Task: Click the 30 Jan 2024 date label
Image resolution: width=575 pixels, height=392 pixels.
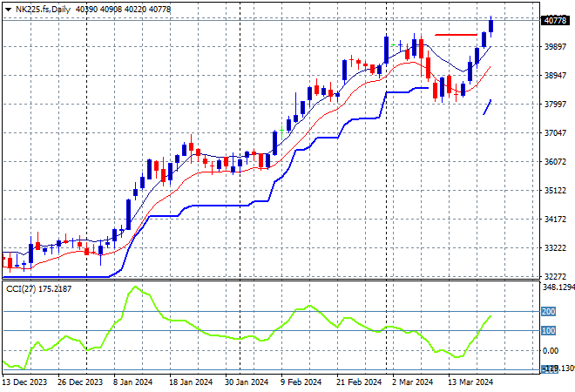Action: pyautogui.click(x=245, y=382)
